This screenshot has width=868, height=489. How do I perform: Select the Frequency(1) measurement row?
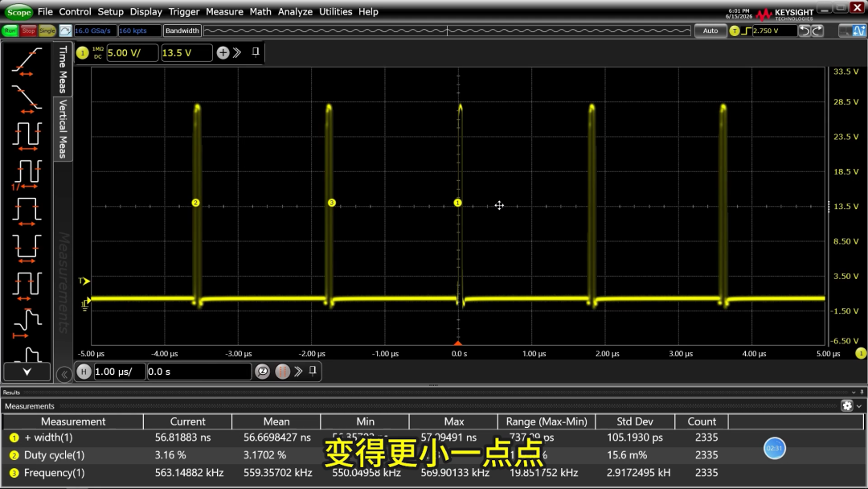(433, 473)
